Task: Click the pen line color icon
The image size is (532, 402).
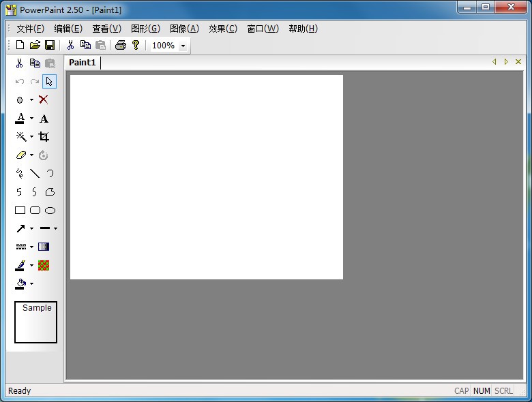Action: [x=20, y=266]
